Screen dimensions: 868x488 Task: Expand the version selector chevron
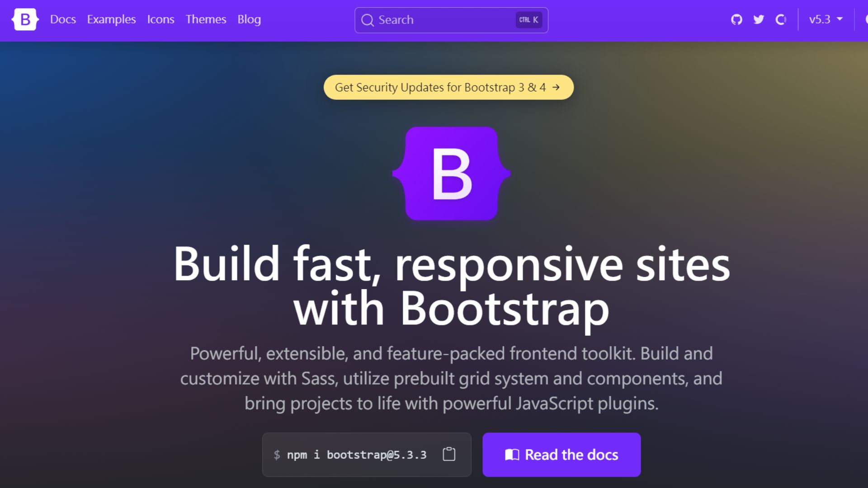click(x=840, y=19)
